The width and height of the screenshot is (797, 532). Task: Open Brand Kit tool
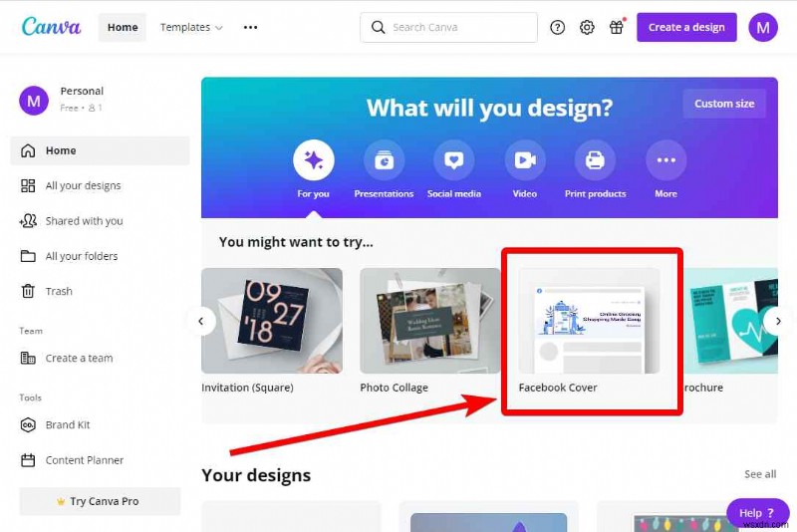click(100, 424)
